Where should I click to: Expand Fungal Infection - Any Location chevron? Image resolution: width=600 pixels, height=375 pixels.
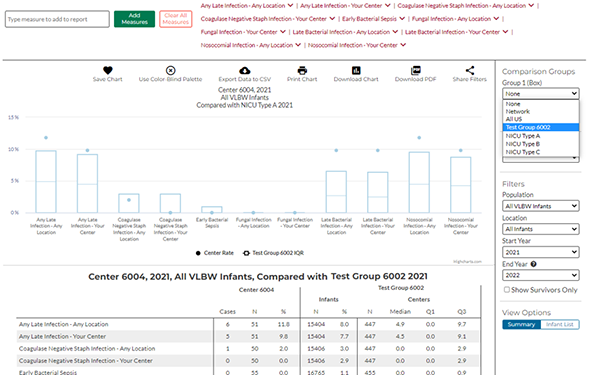point(496,18)
